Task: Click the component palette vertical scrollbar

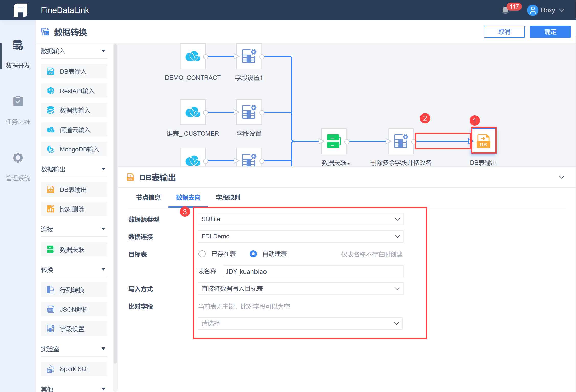Action: (x=115, y=205)
